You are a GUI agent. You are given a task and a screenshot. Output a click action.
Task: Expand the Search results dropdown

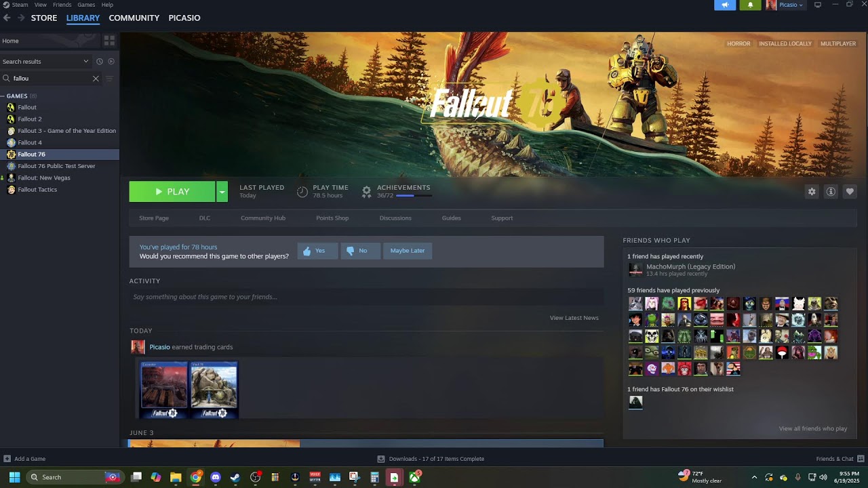tap(45, 61)
